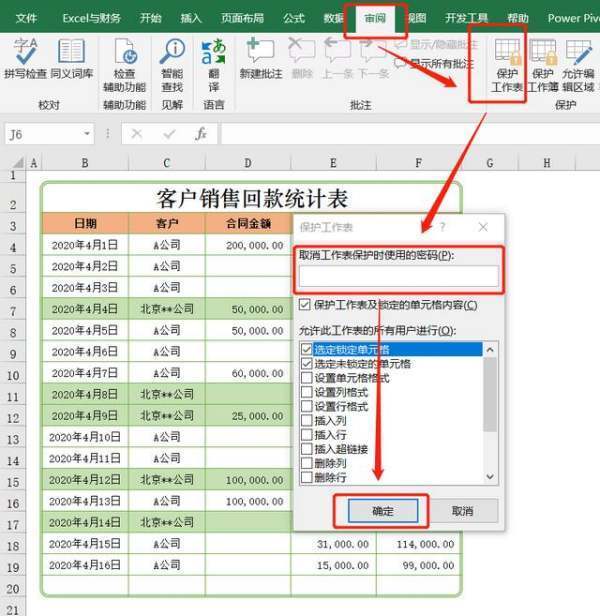Confirm dialog with 确定 button
Screen dimensions: 600x616
pyautogui.click(x=382, y=511)
